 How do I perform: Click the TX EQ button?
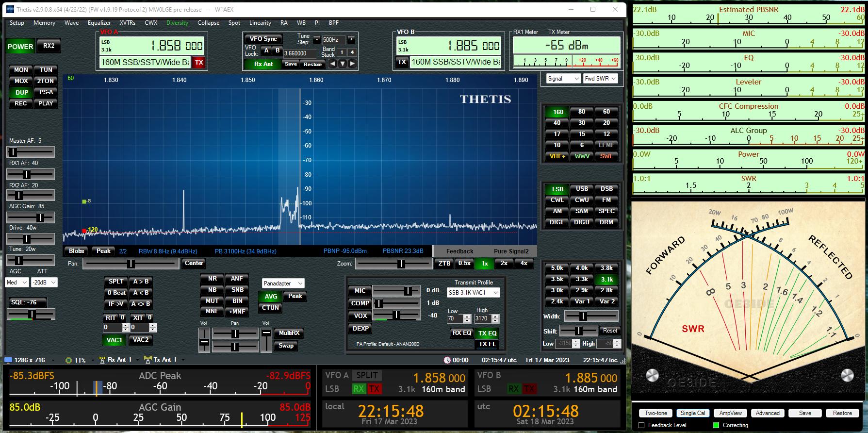(487, 333)
